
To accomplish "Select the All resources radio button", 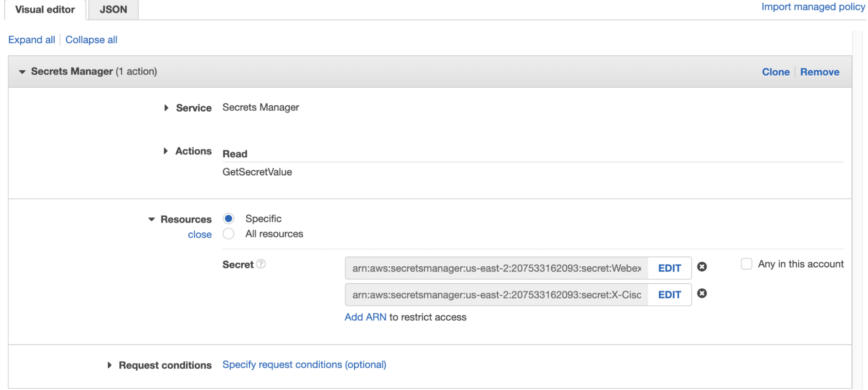I will 228,234.
